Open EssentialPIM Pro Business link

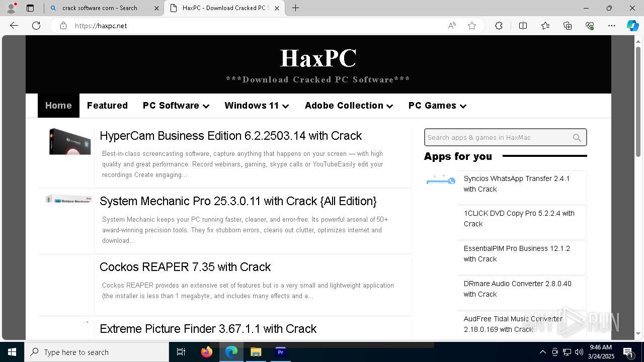point(517,254)
